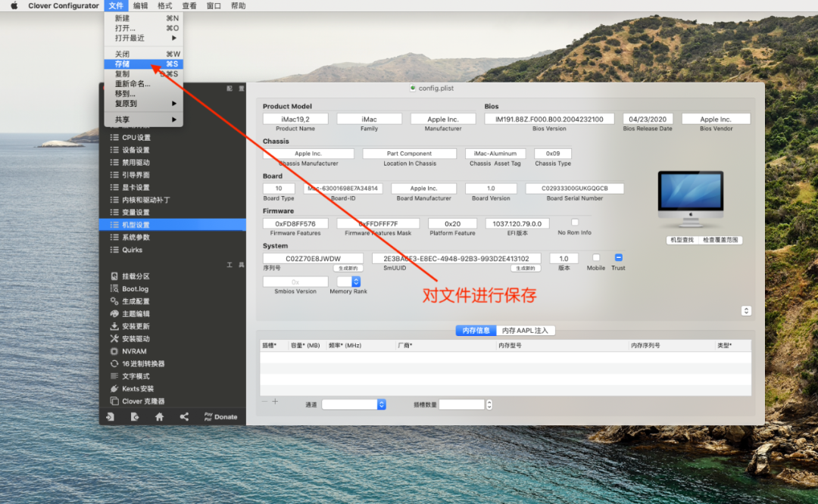Click the 机型查找 button
818x504 pixels.
point(682,240)
